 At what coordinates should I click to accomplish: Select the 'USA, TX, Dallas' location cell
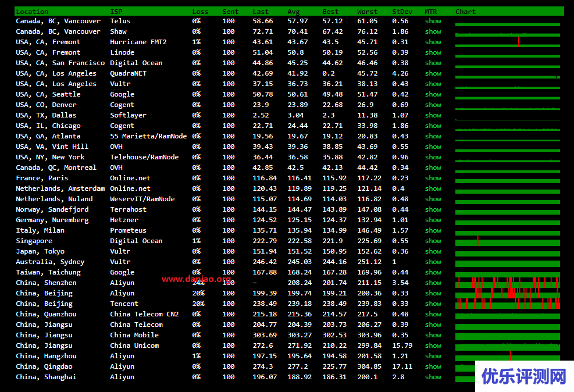46,115
